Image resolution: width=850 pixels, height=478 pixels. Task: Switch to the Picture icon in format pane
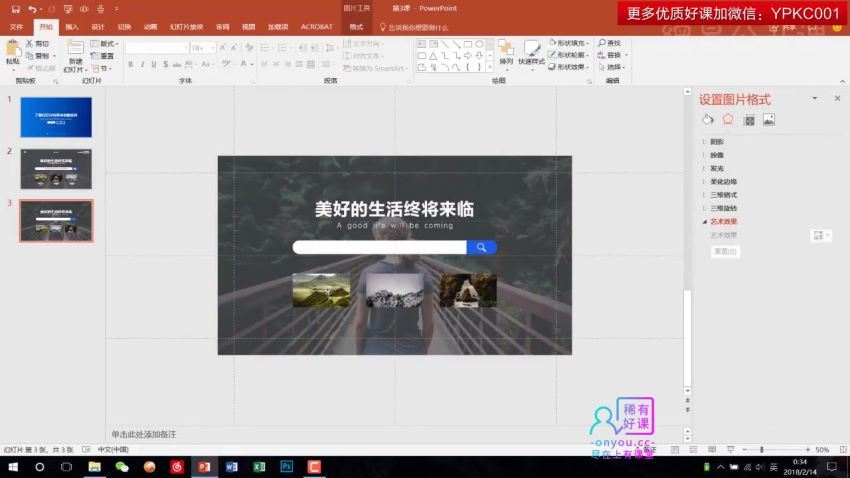click(769, 119)
